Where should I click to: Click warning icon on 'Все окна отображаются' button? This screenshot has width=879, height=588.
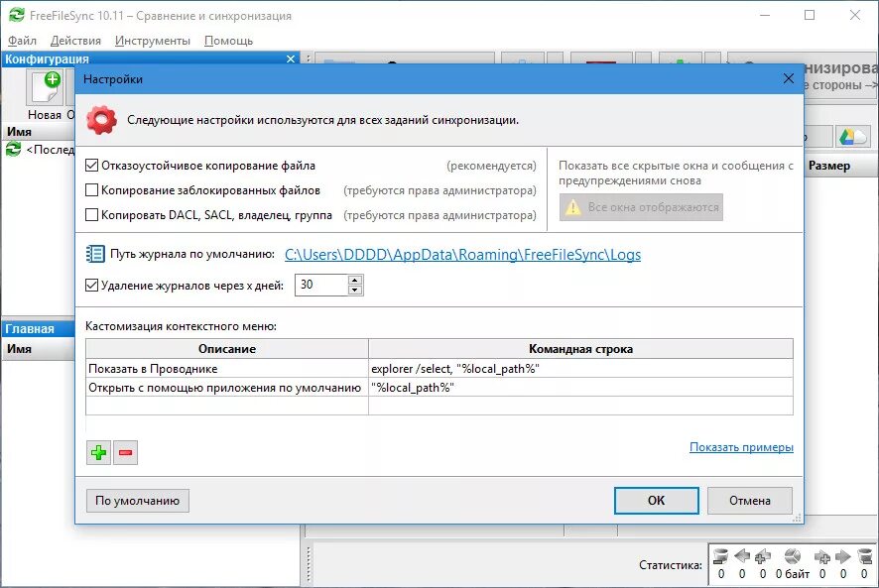pos(572,207)
